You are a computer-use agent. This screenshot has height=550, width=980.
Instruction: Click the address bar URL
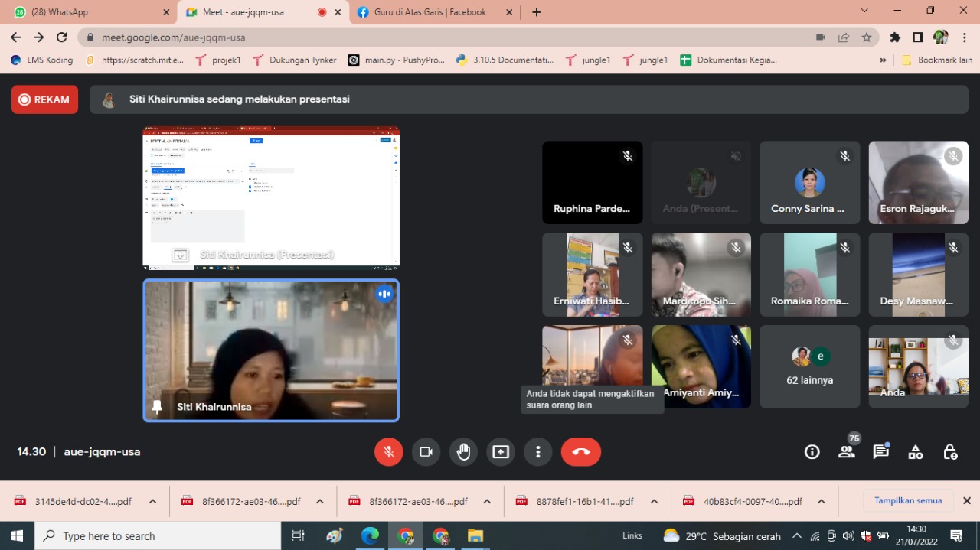tap(174, 37)
